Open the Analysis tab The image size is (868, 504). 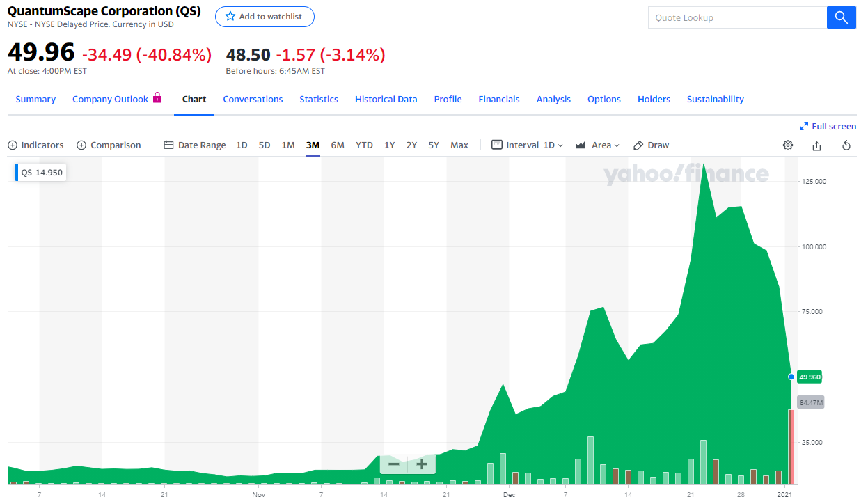[x=553, y=100]
